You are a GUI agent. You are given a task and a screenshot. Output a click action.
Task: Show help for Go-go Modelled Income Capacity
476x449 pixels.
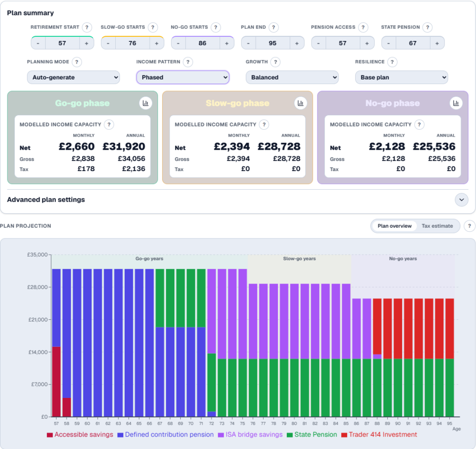click(109, 125)
